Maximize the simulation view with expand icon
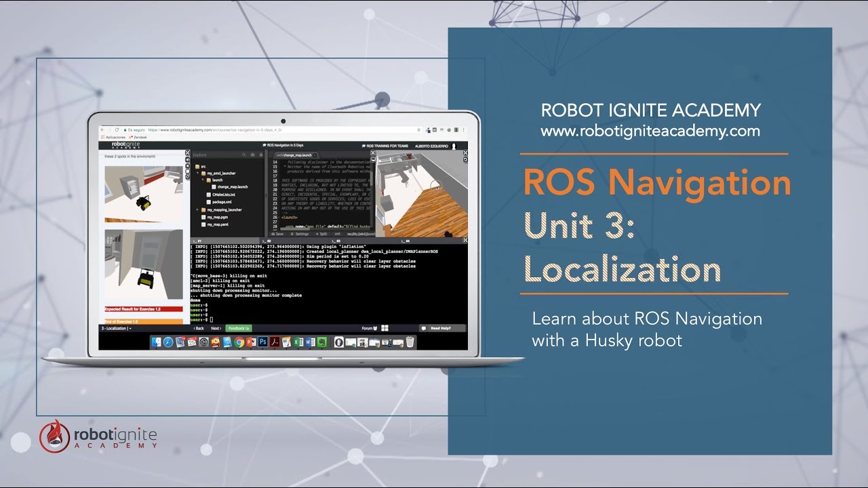 pos(465,152)
